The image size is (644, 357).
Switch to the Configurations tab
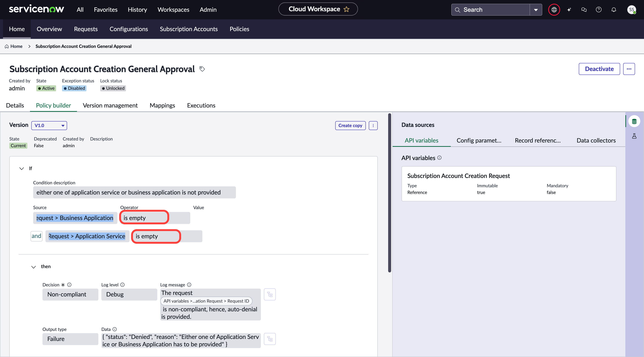pos(129,29)
